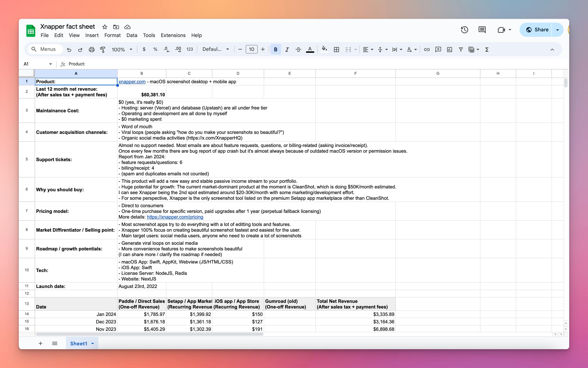Toggle bold formatting button
The image size is (588, 368).
point(276,49)
